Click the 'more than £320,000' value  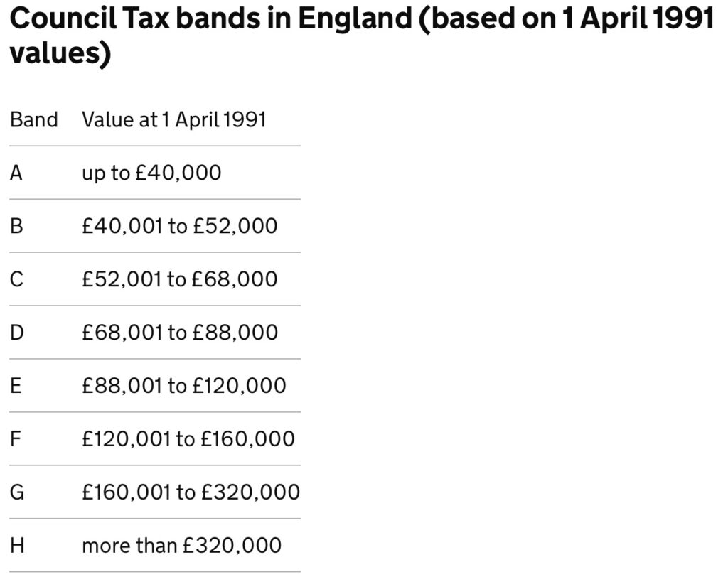click(181, 546)
